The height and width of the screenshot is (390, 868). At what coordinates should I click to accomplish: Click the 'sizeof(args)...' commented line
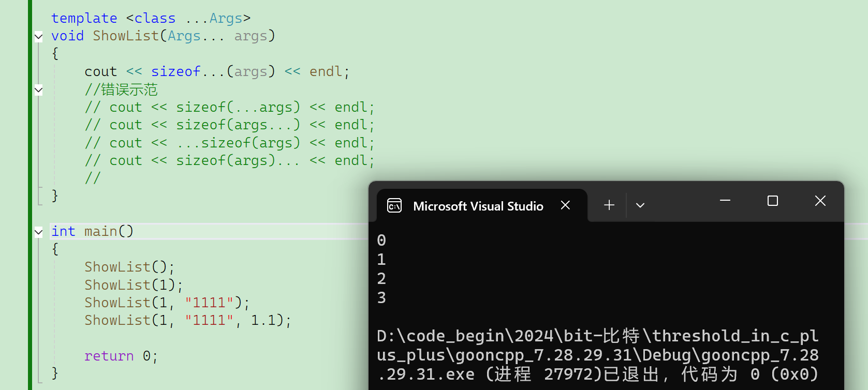229,160
